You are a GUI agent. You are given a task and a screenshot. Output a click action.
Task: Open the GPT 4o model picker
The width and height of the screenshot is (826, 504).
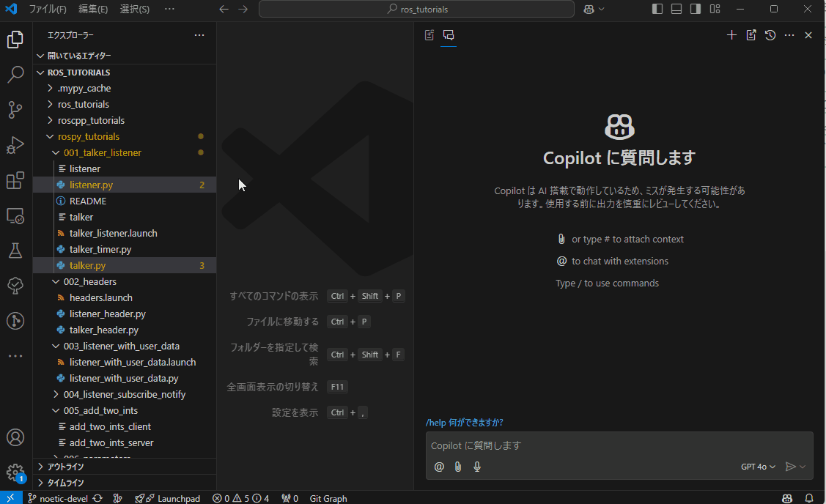(758, 467)
